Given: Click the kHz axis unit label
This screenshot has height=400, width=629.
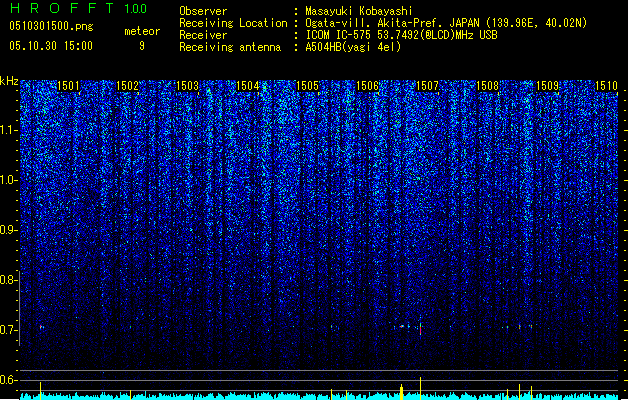Looking at the screenshot, I should click(9, 81).
